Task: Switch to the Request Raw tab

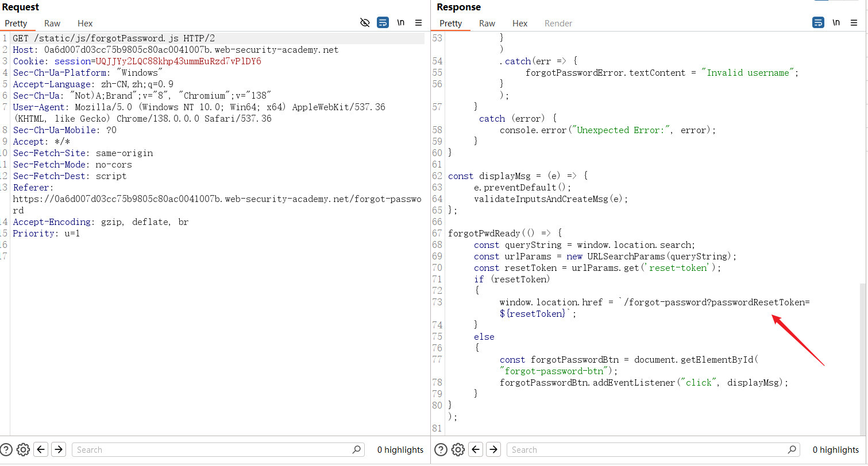Action: (52, 24)
